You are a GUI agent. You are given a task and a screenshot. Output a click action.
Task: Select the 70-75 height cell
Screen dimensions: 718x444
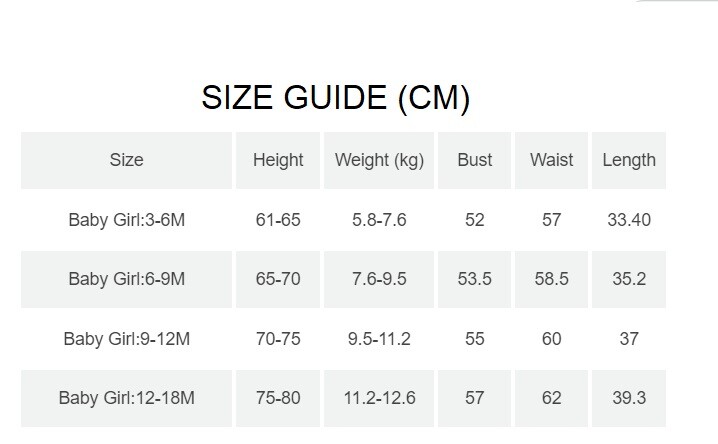tap(278, 339)
